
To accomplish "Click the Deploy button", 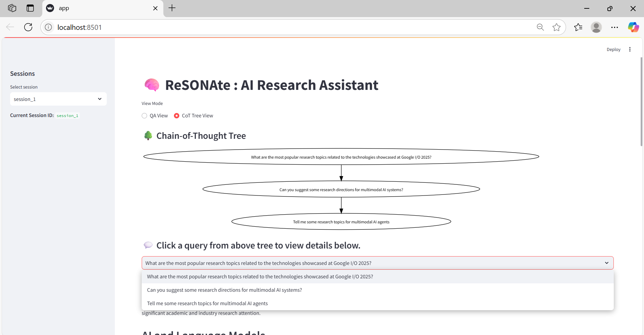I will point(613,50).
